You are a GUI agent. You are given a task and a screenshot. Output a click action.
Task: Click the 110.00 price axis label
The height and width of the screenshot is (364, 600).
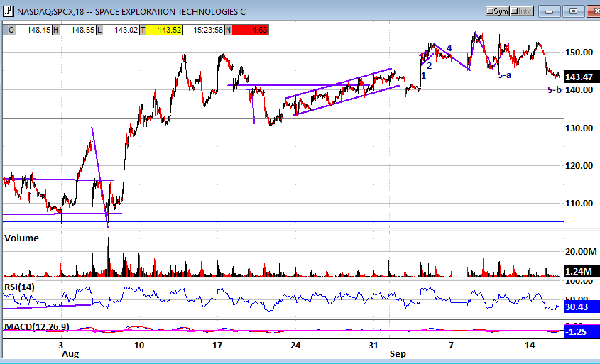[x=579, y=204]
